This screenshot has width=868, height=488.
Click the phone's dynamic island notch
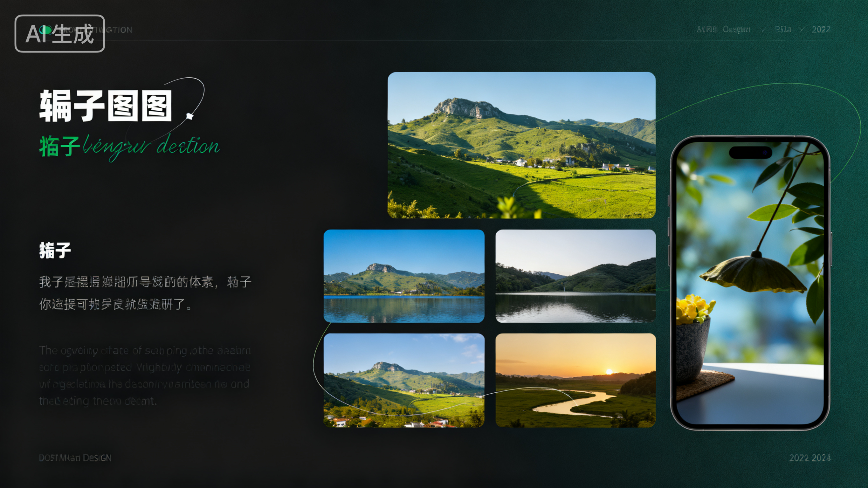(750, 152)
